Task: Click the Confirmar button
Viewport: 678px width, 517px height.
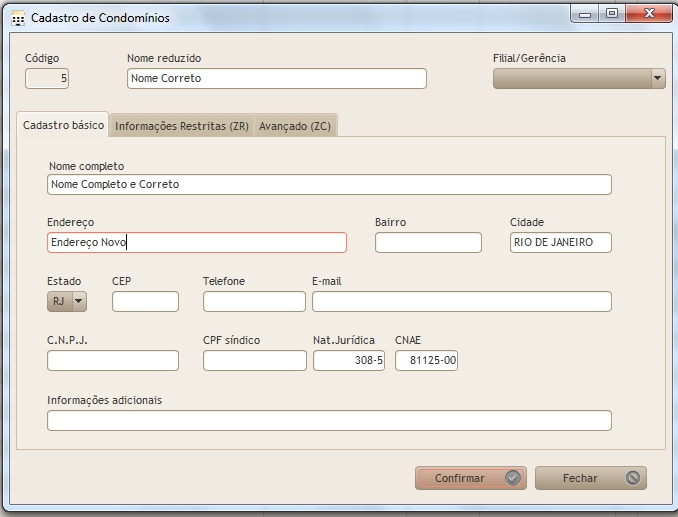Action: 469,478
